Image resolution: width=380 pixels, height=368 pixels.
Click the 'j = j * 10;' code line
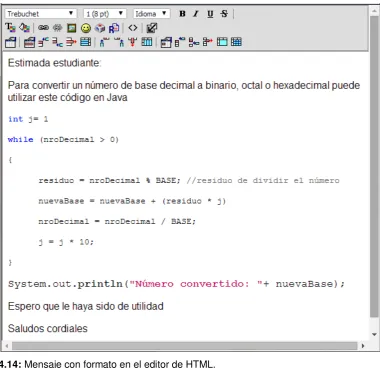[x=66, y=242]
